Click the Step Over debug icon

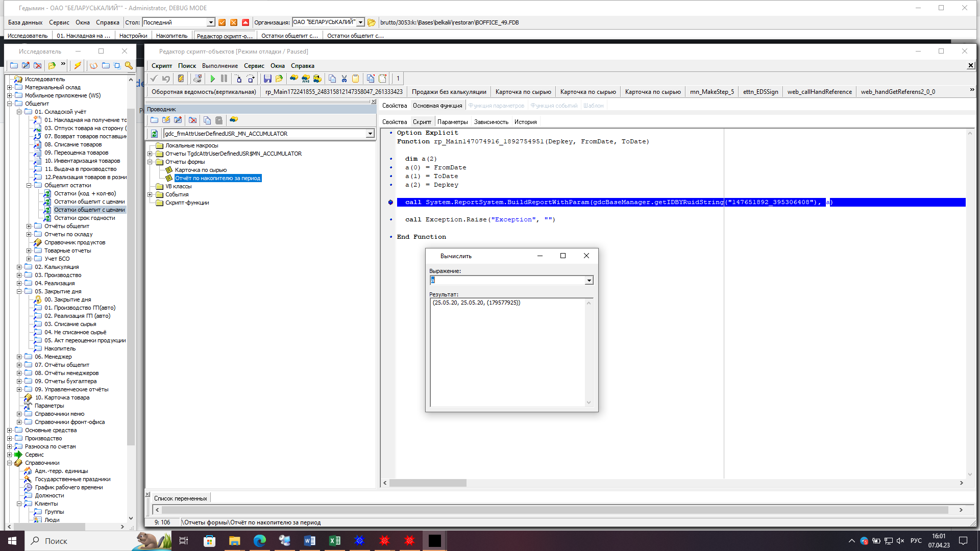click(251, 79)
